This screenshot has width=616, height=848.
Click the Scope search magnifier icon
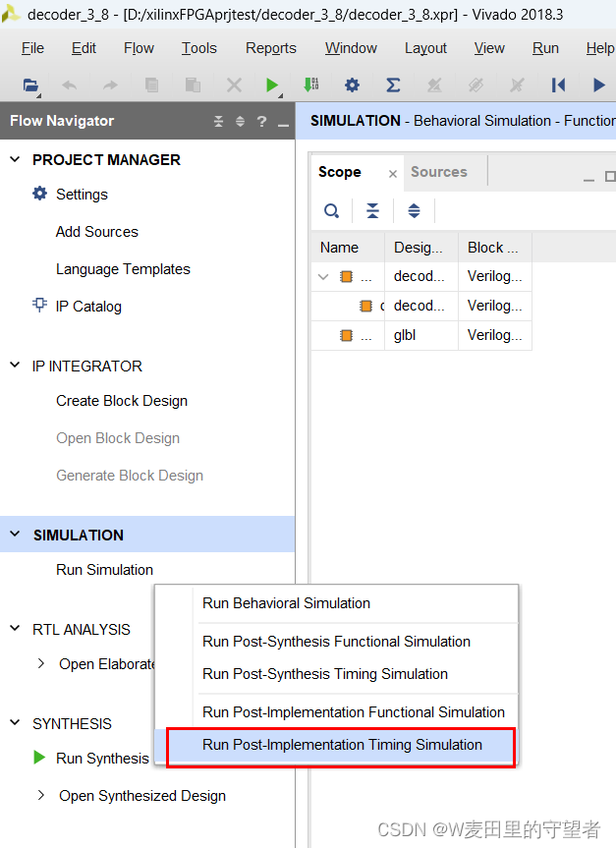[x=331, y=210]
